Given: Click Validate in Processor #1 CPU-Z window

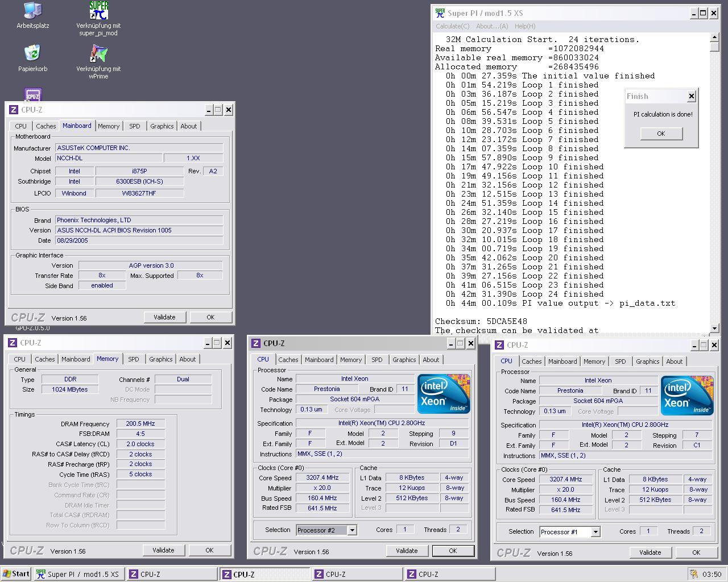Looking at the screenshot, I should 650,552.
